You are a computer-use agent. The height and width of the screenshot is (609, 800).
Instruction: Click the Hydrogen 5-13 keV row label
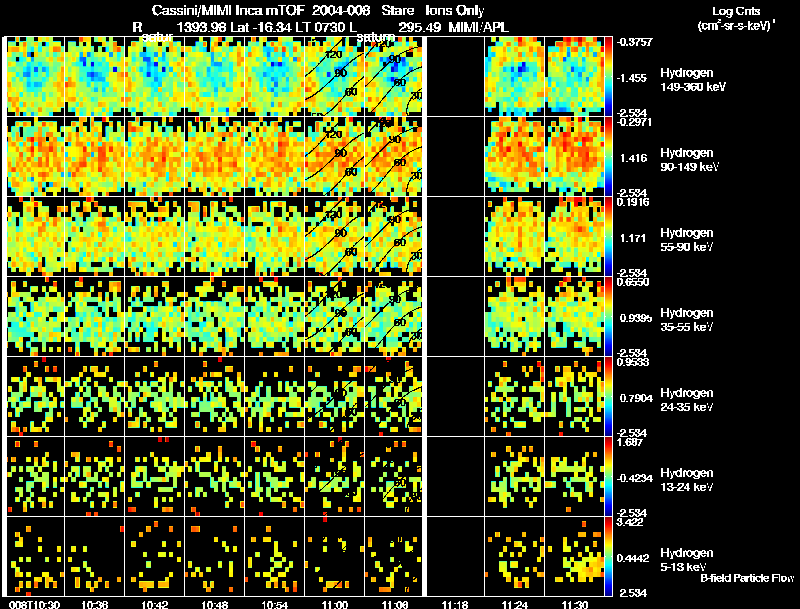(x=687, y=560)
